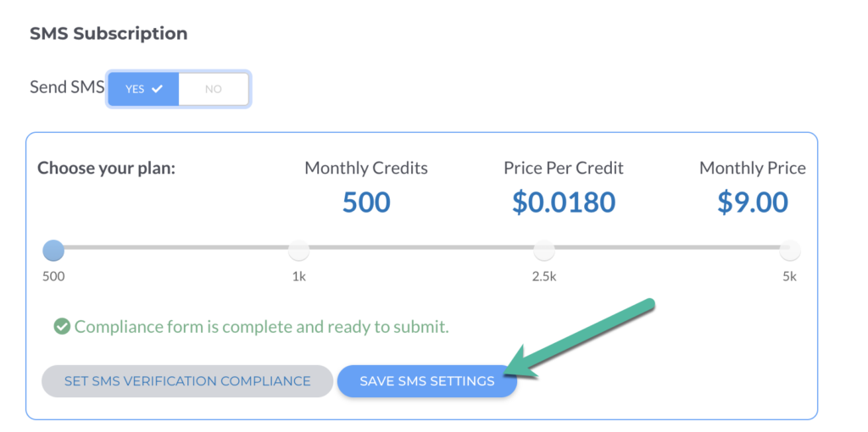Viewport: 868px width, 432px height.
Task: Switch Send SMS to YES
Action: click(x=143, y=88)
